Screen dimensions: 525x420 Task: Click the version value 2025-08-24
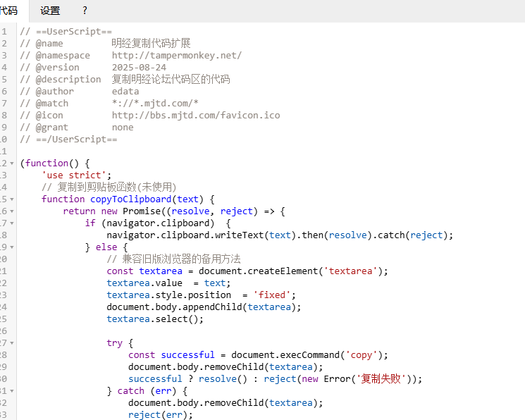coord(139,68)
